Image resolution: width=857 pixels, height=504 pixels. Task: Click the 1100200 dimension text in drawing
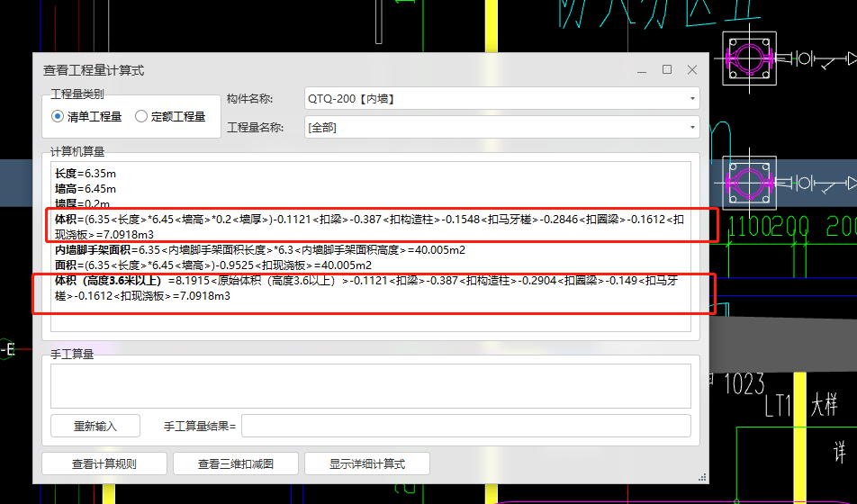click(769, 226)
